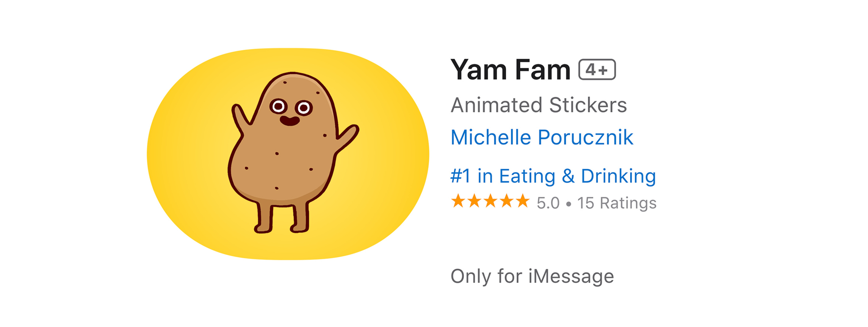The width and height of the screenshot is (868, 327).
Task: Click the Yam Fam yellow app icon
Action: pos(288,154)
